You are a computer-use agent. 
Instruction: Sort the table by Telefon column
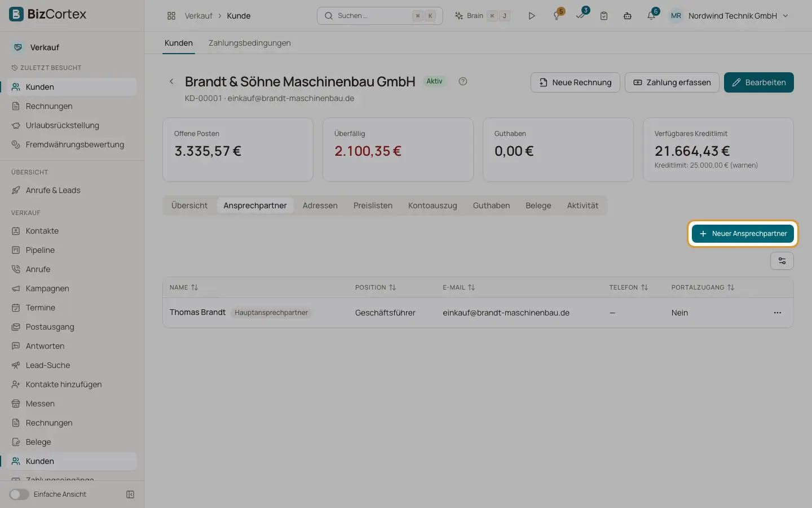click(x=629, y=287)
